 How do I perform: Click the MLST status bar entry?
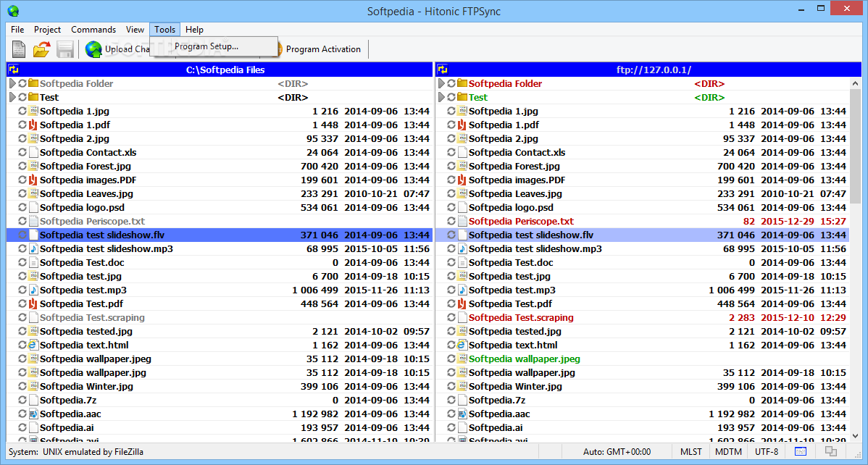(691, 452)
